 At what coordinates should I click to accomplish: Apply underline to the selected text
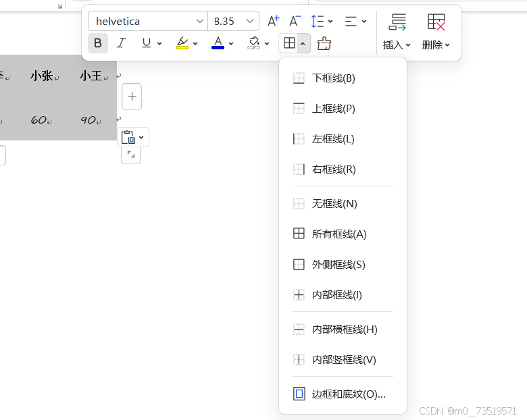pyautogui.click(x=147, y=43)
